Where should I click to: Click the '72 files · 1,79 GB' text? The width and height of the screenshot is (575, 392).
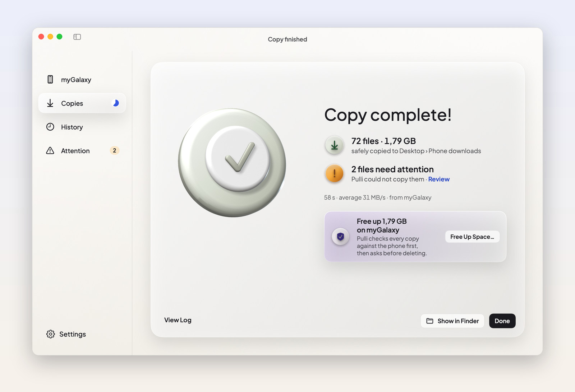point(383,141)
